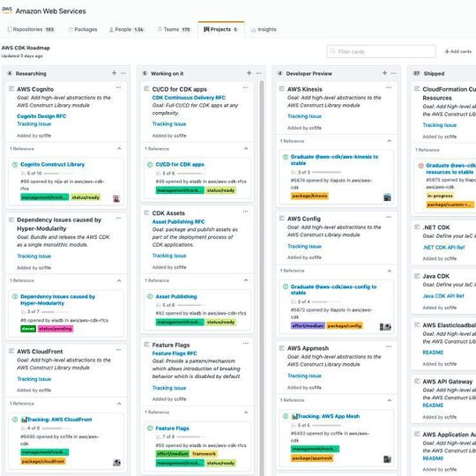Click the package/kinesis label
Image resolution: width=476 pixels, height=476 pixels.
click(x=309, y=196)
